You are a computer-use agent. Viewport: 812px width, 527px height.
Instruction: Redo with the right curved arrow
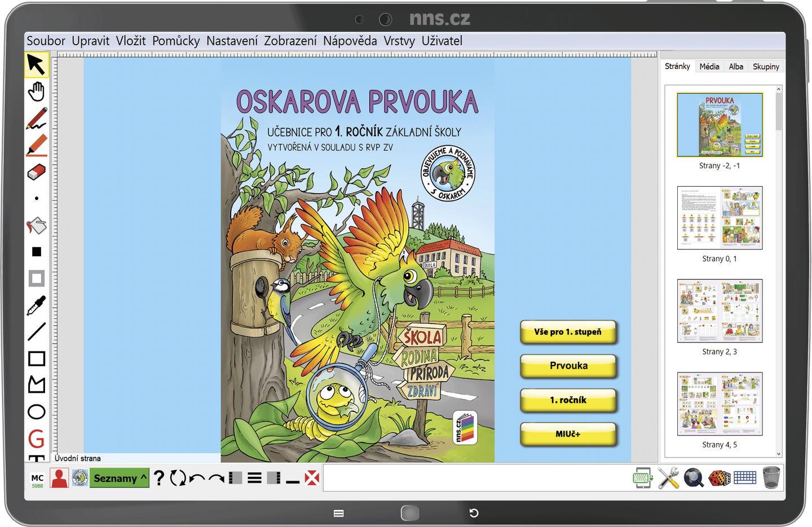pos(217,478)
